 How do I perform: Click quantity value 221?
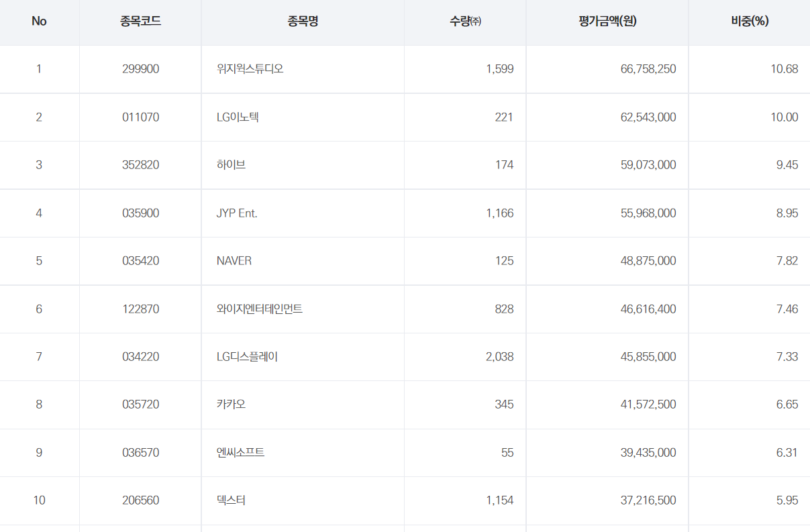tap(504, 117)
